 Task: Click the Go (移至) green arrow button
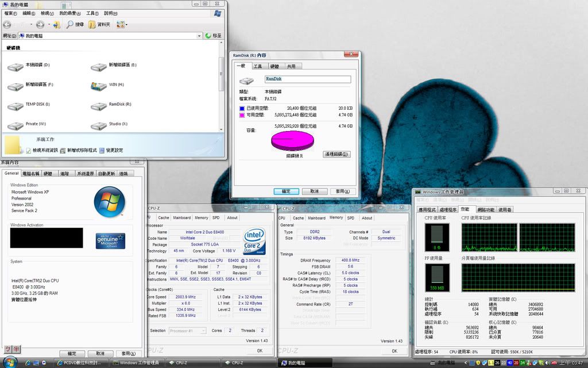(x=213, y=36)
